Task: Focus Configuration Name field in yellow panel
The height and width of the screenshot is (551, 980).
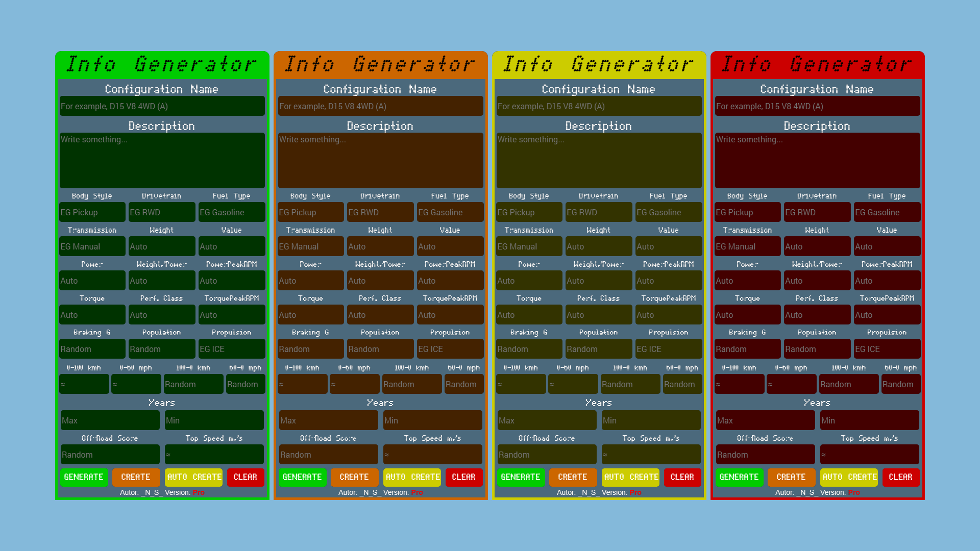Action: tap(599, 106)
